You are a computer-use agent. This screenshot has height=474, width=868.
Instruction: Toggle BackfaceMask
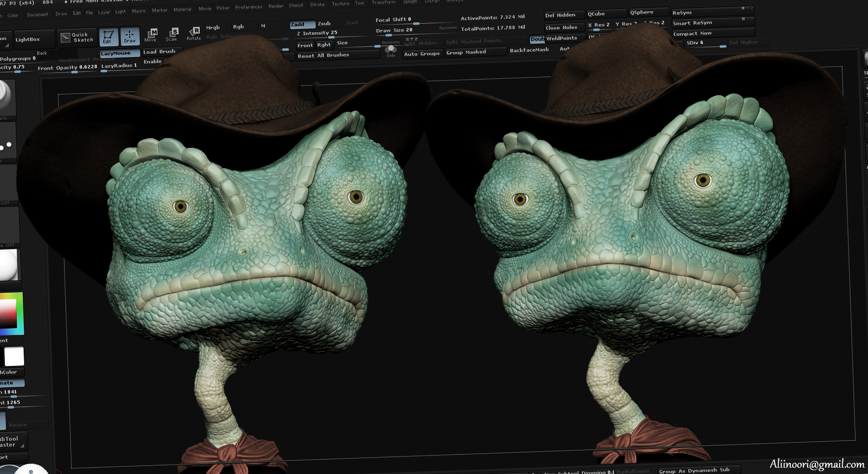tap(529, 50)
